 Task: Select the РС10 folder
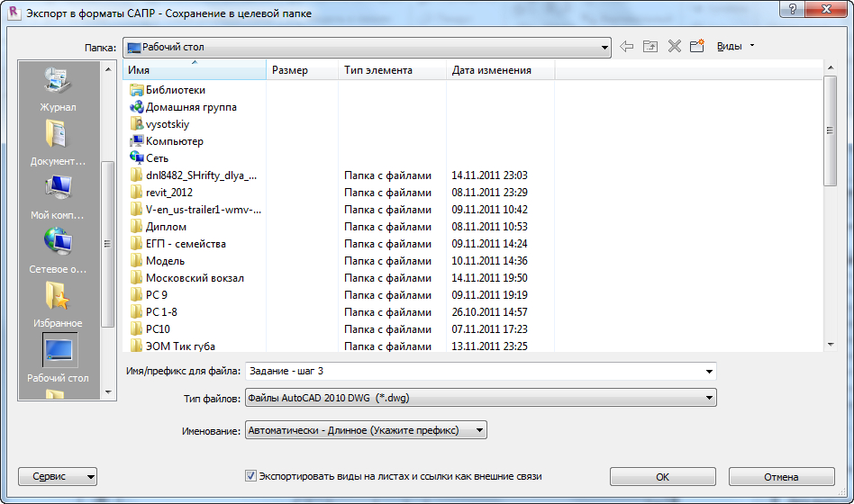click(150, 329)
